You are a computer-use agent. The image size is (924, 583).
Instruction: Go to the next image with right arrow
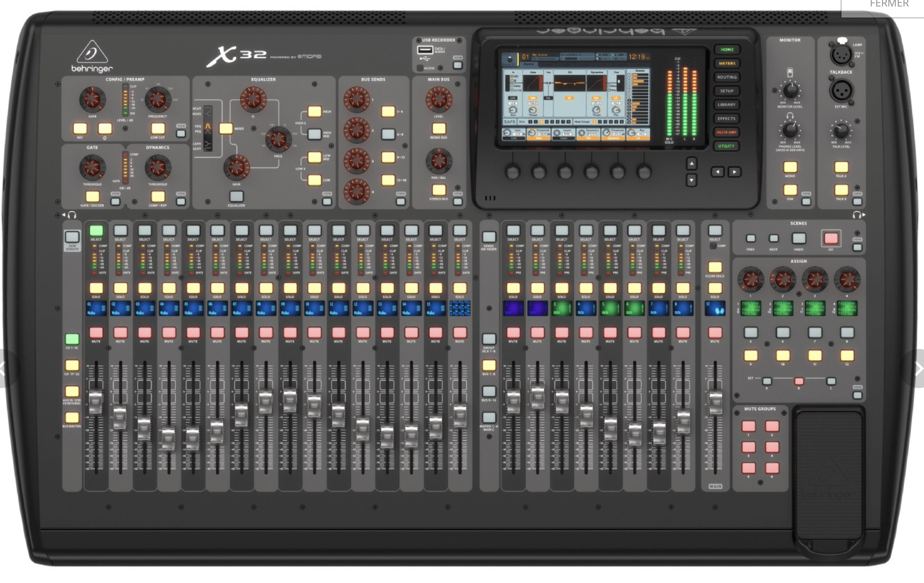coord(918,369)
